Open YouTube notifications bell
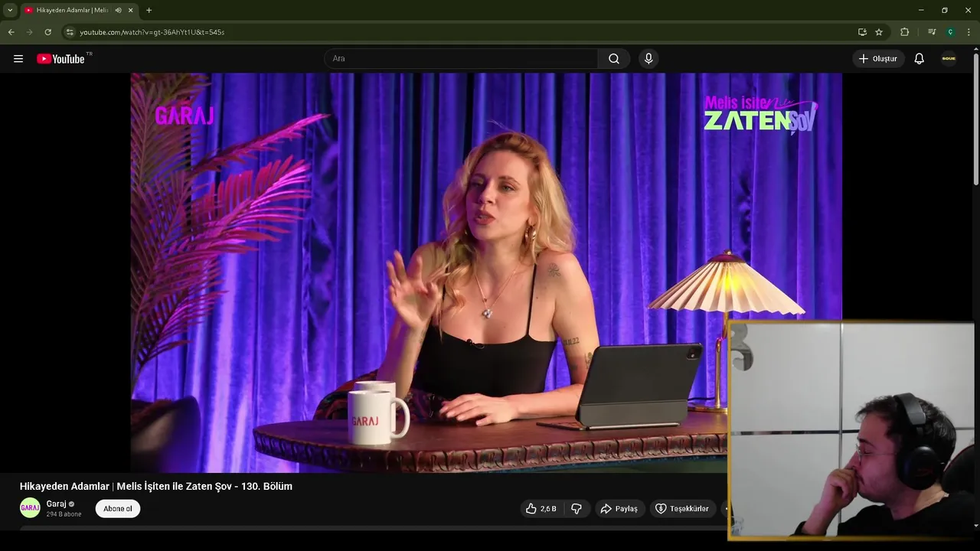This screenshot has height=551, width=980. point(920,59)
